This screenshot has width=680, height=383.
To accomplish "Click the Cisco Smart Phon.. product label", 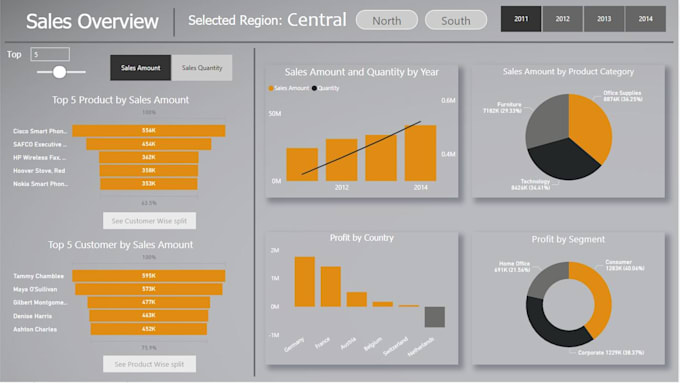I will pyautogui.click(x=40, y=131).
